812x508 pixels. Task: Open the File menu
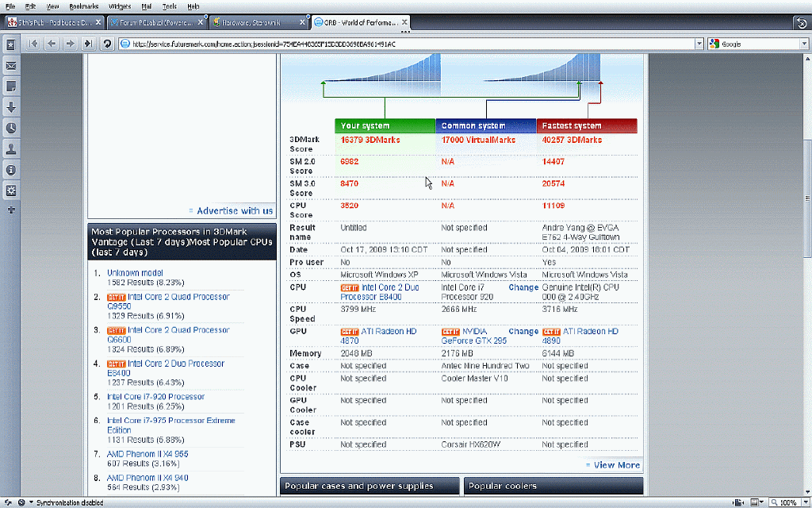(10, 6)
